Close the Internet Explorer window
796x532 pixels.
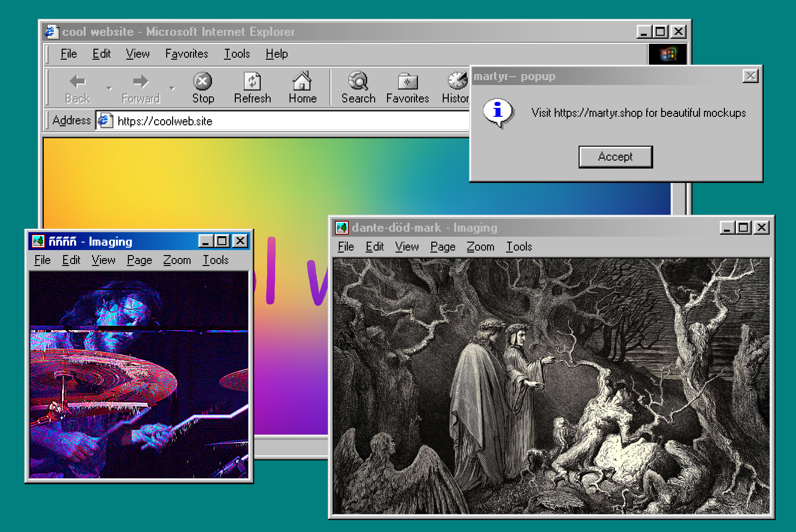pyautogui.click(x=678, y=32)
